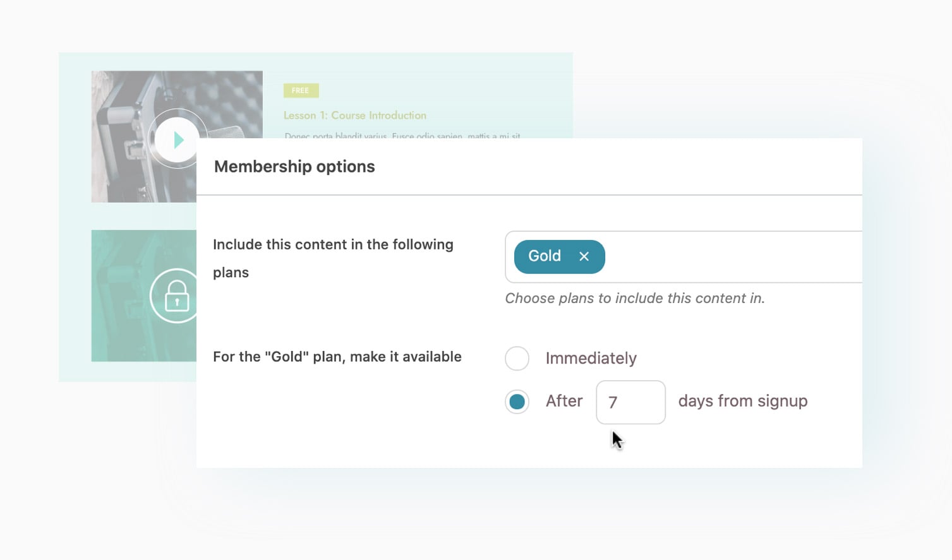Click the "After" option label
Screen dimensions: 952x560
[564, 402]
